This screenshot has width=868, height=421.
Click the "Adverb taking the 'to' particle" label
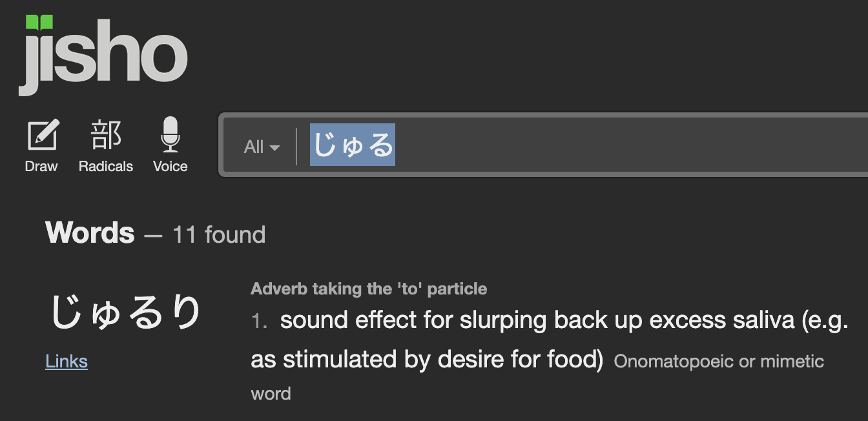click(x=369, y=289)
